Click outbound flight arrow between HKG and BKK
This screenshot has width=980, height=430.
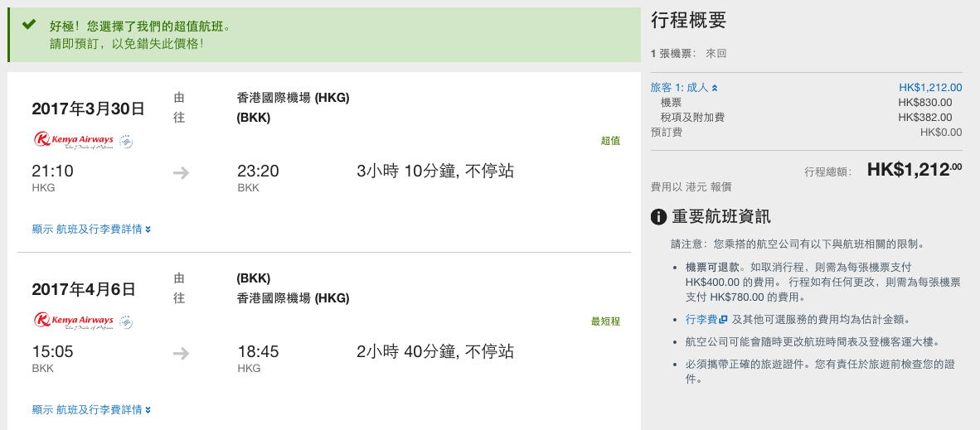tap(182, 173)
